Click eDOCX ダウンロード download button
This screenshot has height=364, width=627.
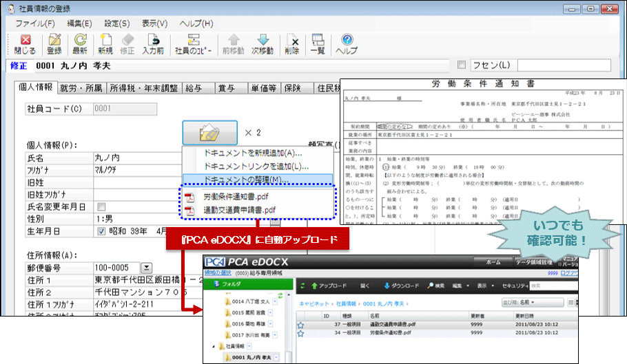pos(401,286)
